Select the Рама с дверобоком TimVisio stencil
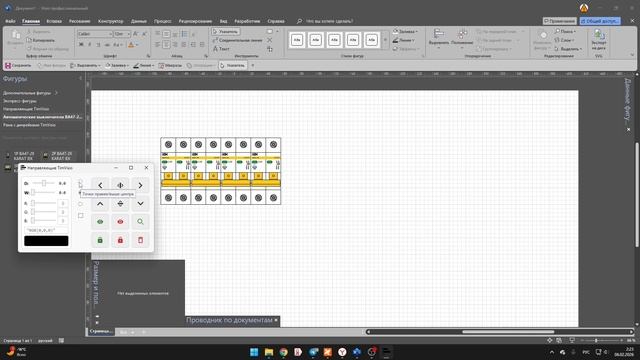640x360 pixels. coord(29,125)
